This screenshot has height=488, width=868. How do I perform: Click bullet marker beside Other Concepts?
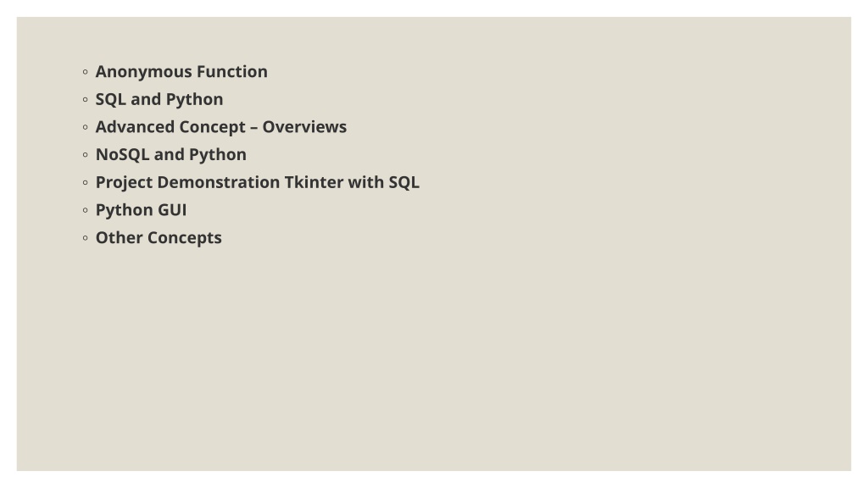pyautogui.click(x=86, y=238)
